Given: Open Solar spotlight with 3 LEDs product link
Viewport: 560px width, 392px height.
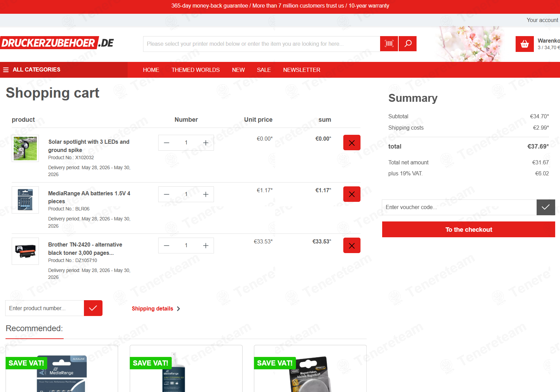Looking at the screenshot, I should tap(89, 146).
